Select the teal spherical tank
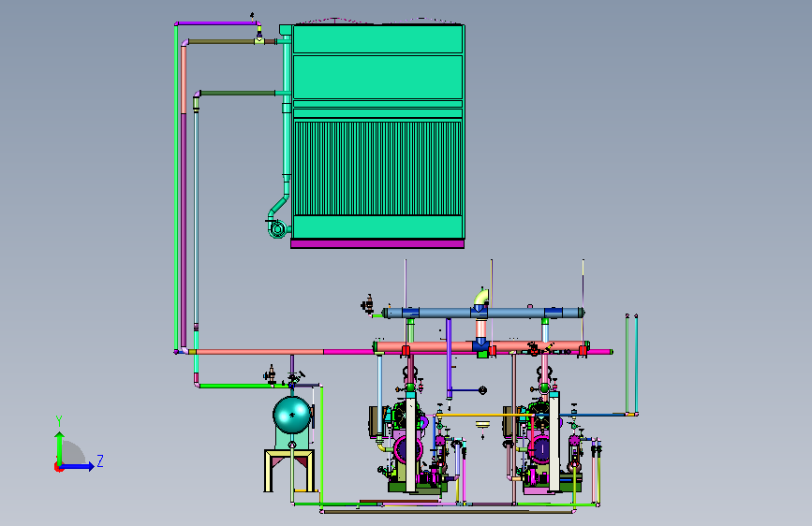The image size is (812, 526). click(292, 415)
